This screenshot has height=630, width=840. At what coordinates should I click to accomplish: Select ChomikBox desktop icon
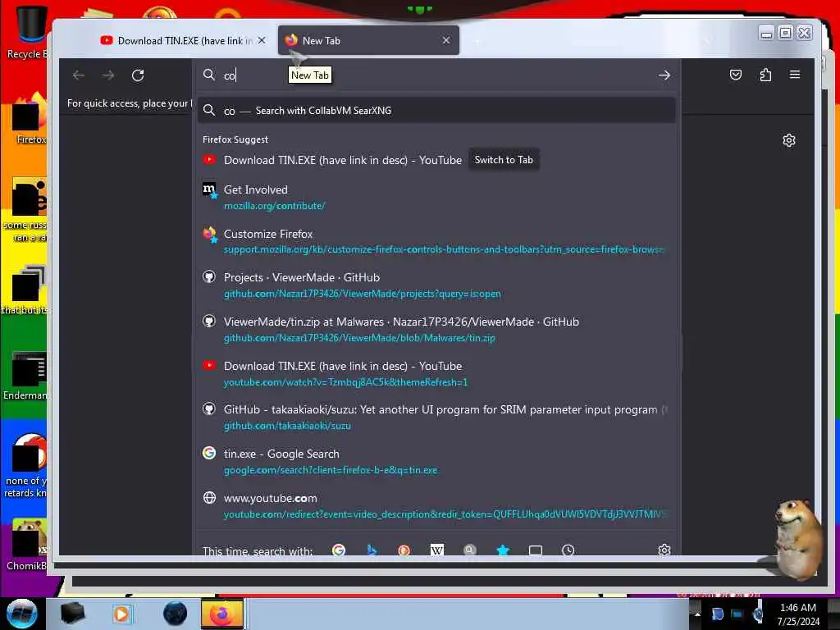pos(27,545)
